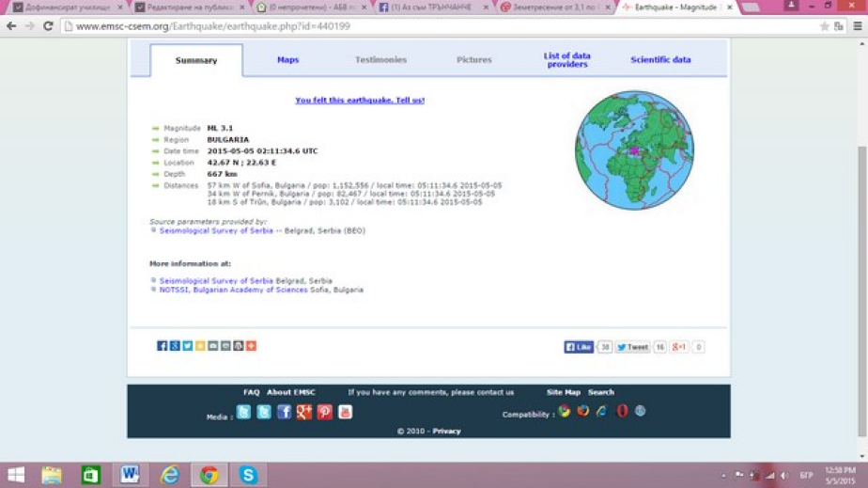Open the Pinterest icon in footer media
Screen dimensions: 868x488
[324, 412]
